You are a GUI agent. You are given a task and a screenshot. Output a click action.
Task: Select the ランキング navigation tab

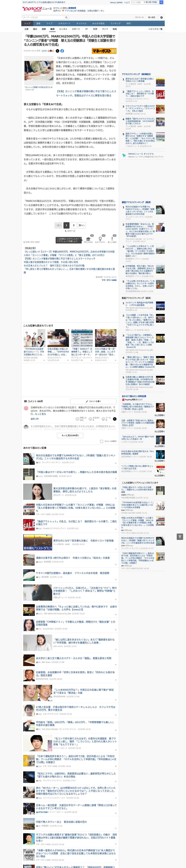(x=115, y=23)
